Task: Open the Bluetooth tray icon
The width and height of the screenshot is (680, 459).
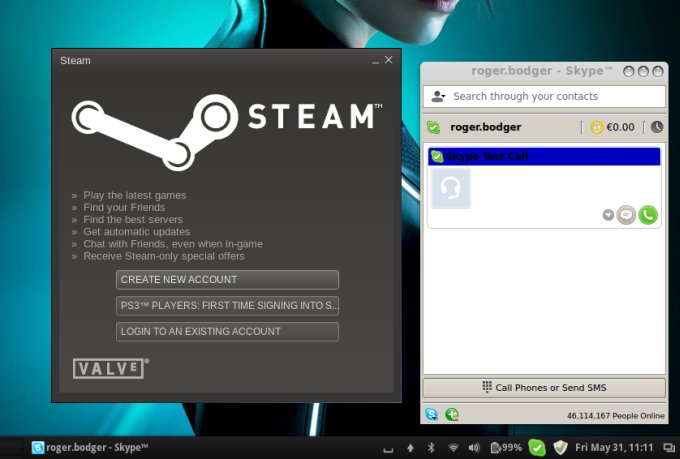Action: click(431, 447)
